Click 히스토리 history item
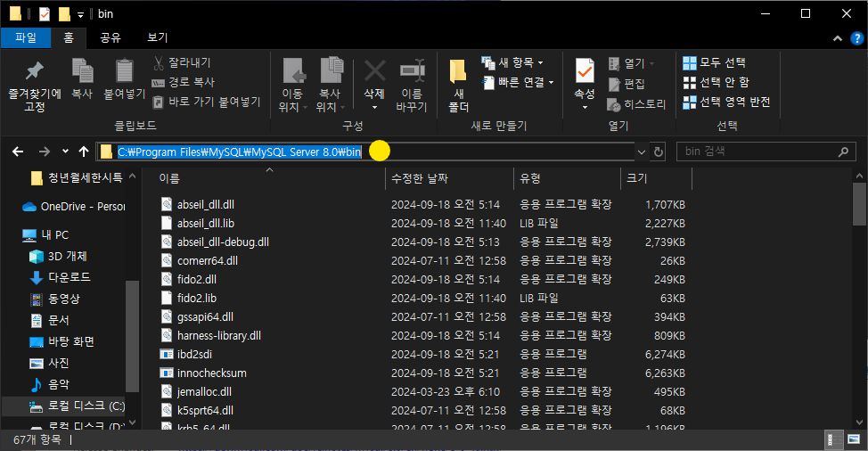This screenshot has height=451, width=868. [x=636, y=104]
